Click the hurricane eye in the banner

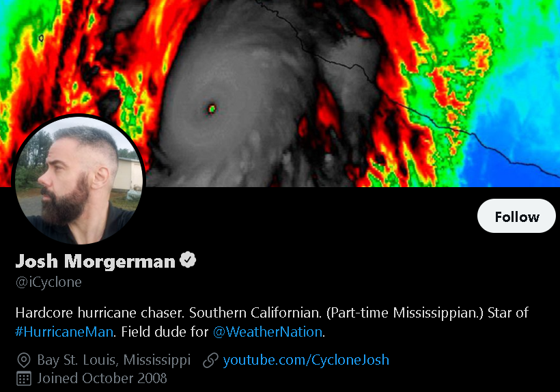[212, 109]
